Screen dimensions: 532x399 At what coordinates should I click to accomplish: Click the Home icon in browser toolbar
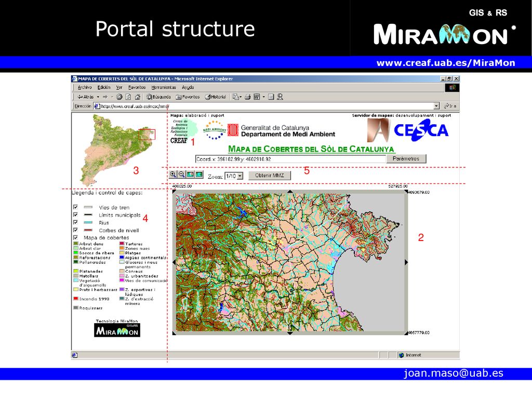click(x=137, y=97)
